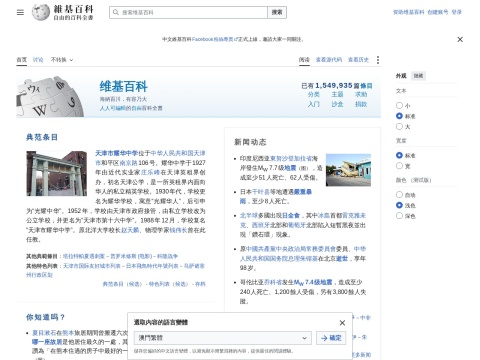Open 人人可编辑的自由百科全书 link
Screen dimensions: 480x360
(131, 108)
